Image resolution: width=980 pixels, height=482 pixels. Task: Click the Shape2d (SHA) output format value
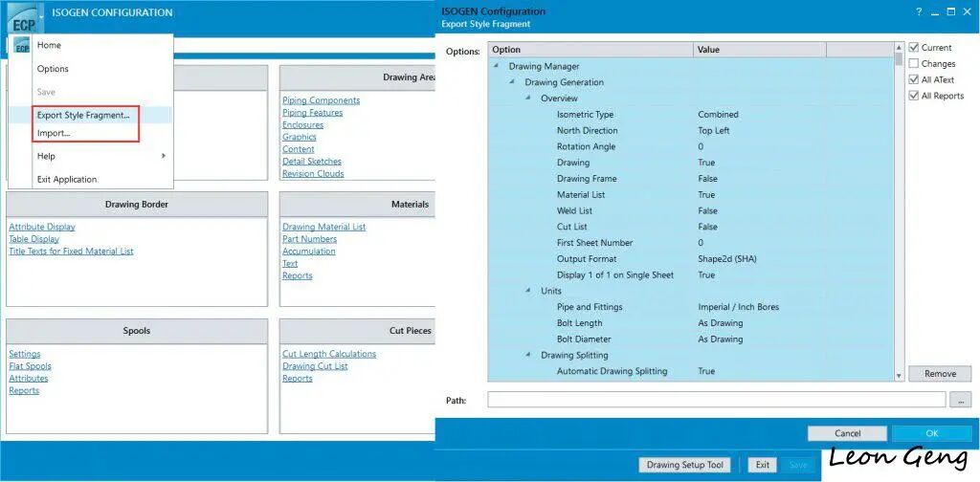727,259
